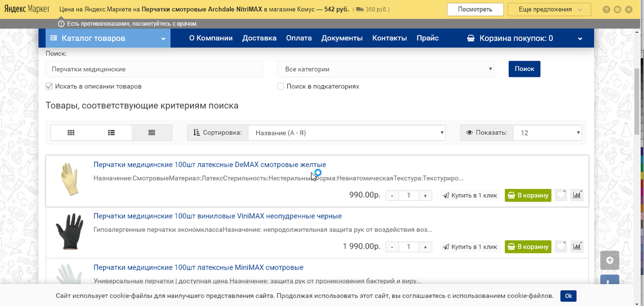Click the shopping basket icon in header
Image resolution: width=644 pixels, height=306 pixels.
pos(471,38)
